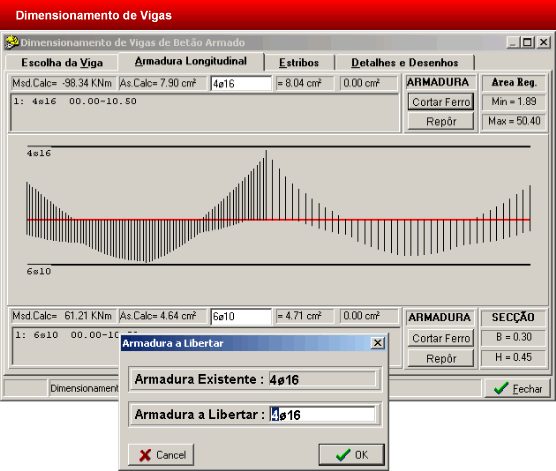Maximize the Dimensionamento de Vigas window
This screenshot has height=471, width=556.
527,43
